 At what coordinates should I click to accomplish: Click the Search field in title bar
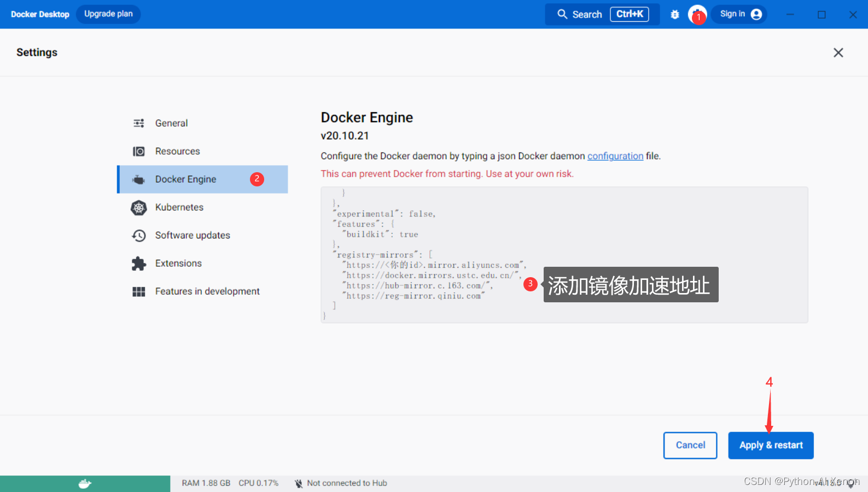[x=602, y=14]
